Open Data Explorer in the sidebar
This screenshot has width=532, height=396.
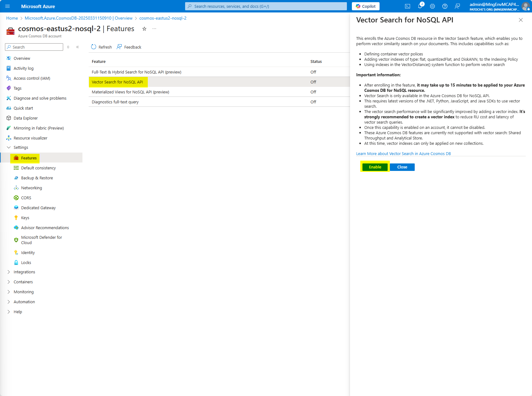click(25, 118)
